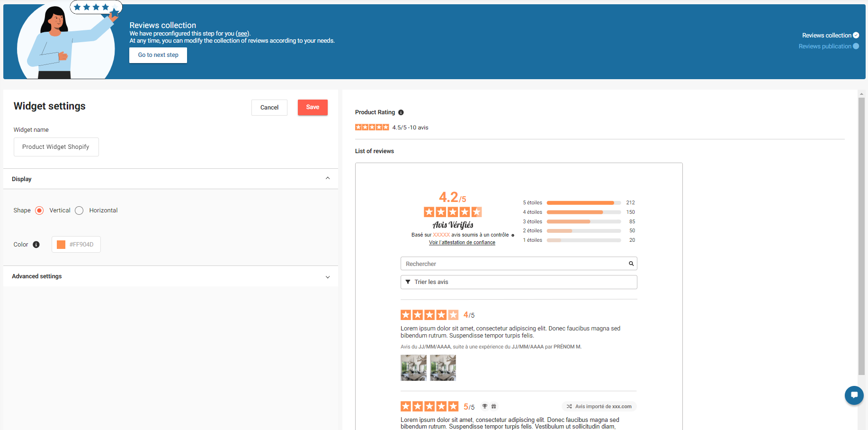This screenshot has height=430, width=868.
Task: Open 'Voir l'attestation de confiance' link
Action: (x=462, y=242)
